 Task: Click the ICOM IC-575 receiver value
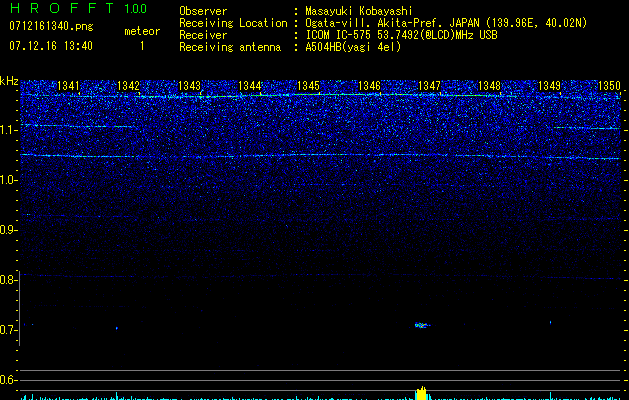point(401,35)
